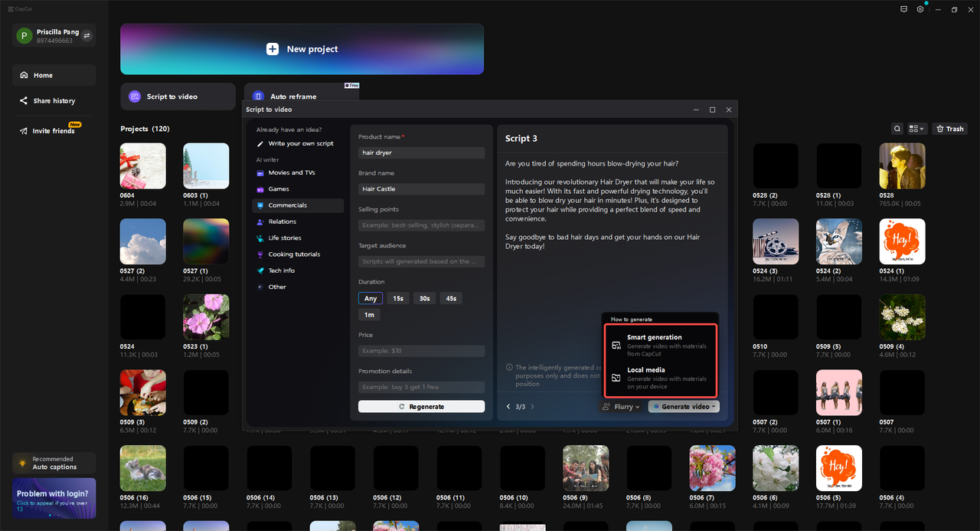The height and width of the screenshot is (531, 980).
Task: Open the 0506 (9) group photo project
Action: point(586,468)
